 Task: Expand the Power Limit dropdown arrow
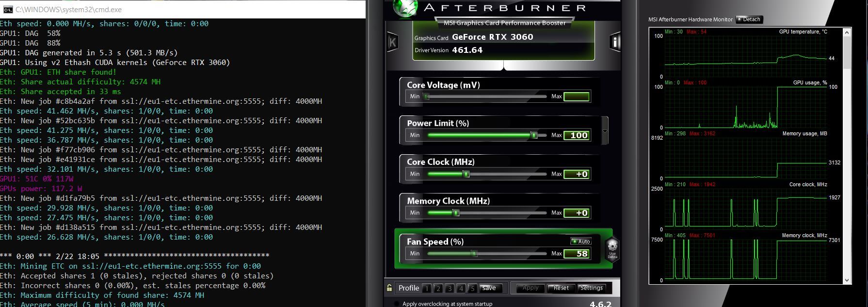[605, 131]
